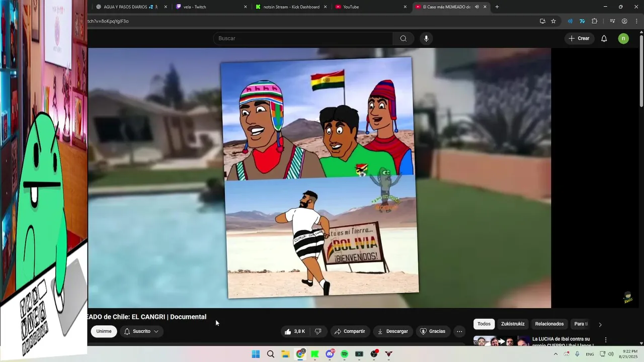
Task: Open the ENG language selector
Action: coord(590,354)
